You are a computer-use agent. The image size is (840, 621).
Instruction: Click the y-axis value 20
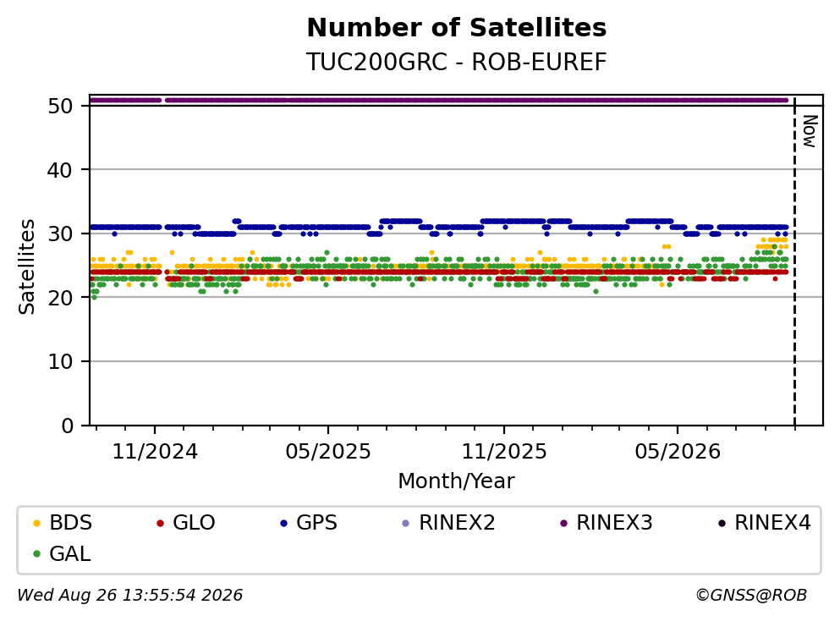(x=60, y=298)
